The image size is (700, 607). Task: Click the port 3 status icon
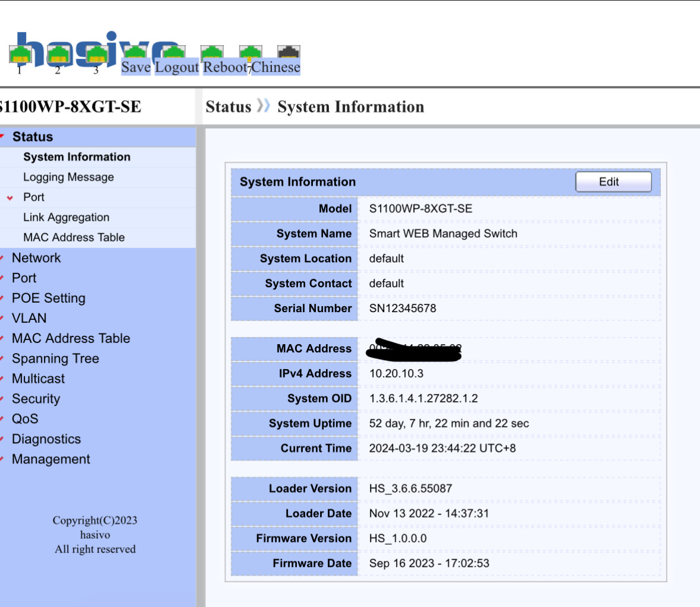[97, 54]
